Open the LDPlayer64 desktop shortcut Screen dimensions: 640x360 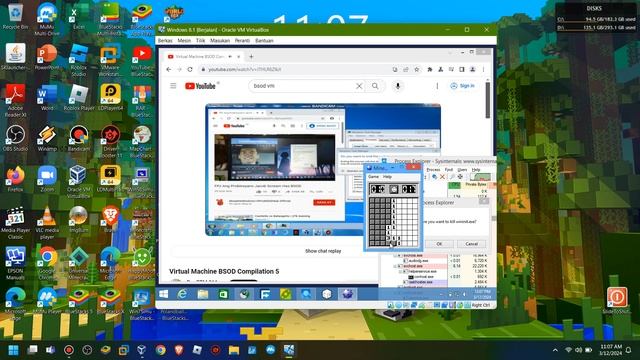click(110, 98)
